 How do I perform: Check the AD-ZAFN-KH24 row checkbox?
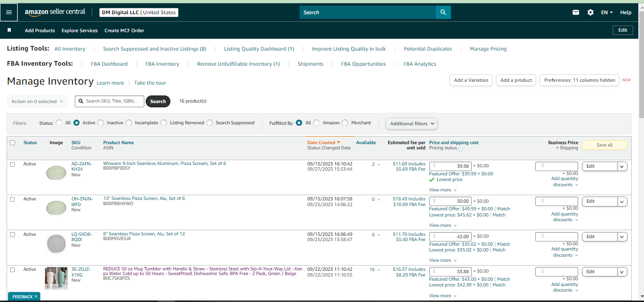tap(12, 164)
